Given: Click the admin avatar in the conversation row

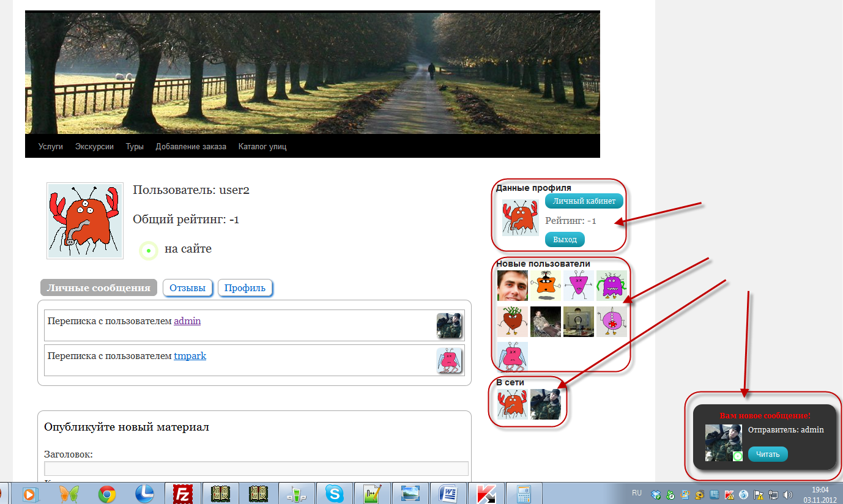Looking at the screenshot, I should point(450,325).
